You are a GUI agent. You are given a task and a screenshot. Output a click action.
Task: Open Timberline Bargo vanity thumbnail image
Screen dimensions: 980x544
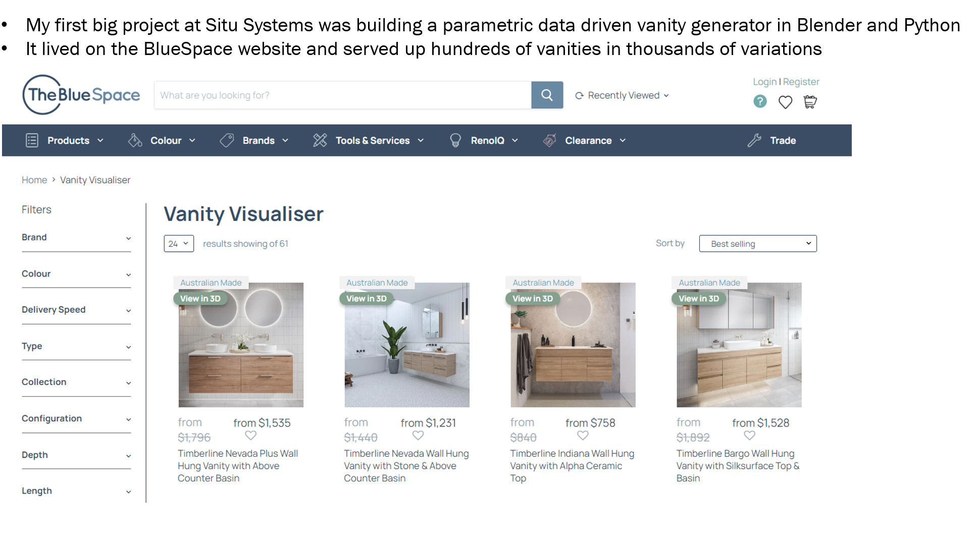click(739, 353)
